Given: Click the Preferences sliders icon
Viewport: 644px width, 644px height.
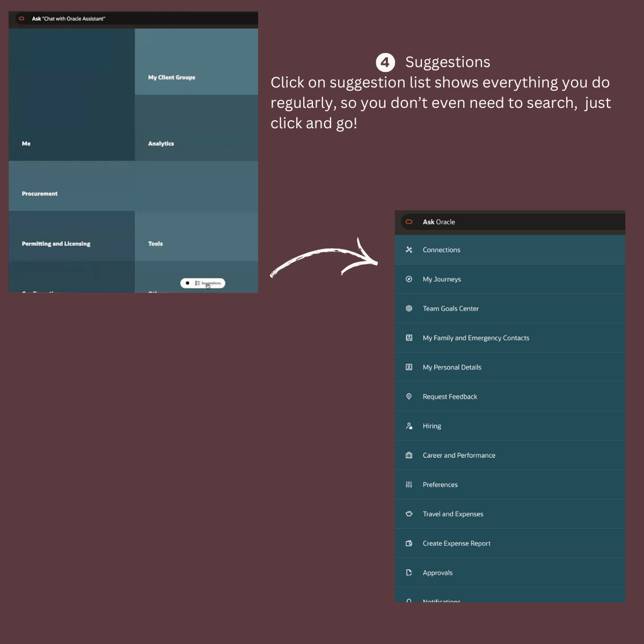Looking at the screenshot, I should click(409, 485).
